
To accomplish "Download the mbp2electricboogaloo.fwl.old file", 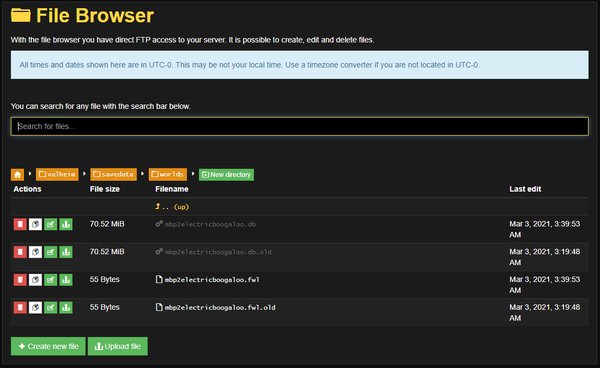I will pos(66,308).
